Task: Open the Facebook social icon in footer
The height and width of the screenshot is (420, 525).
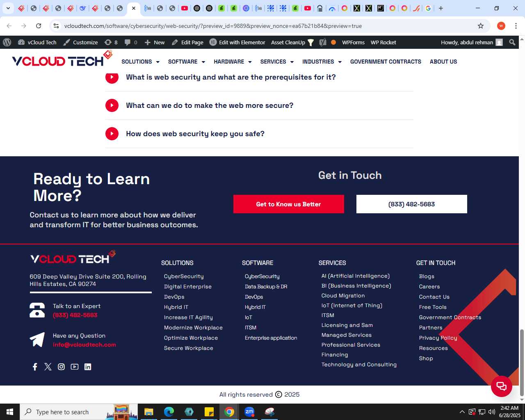Action: coord(35,367)
